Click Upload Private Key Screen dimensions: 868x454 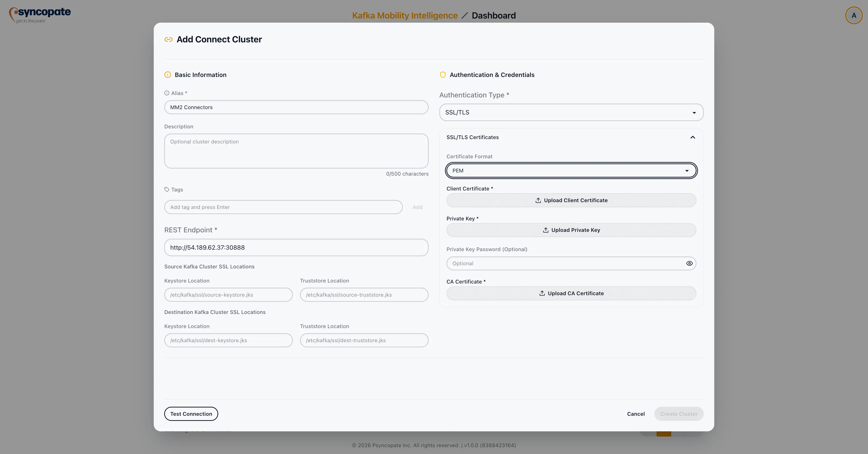click(x=571, y=230)
